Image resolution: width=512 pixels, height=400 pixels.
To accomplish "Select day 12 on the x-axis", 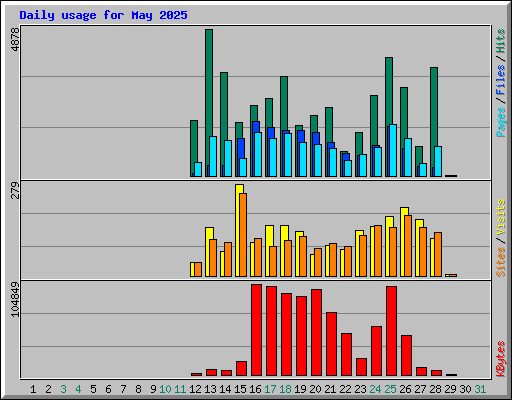I will click(x=195, y=389).
